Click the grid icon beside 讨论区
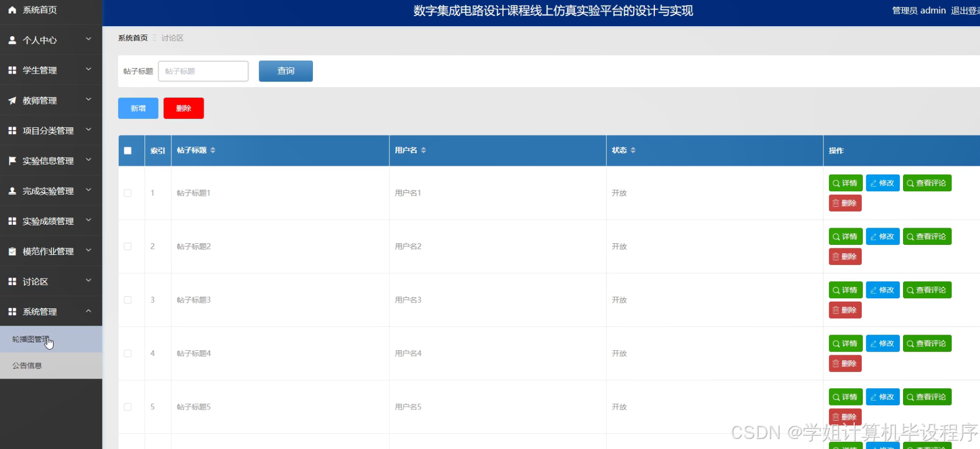980x449 pixels. [12, 282]
